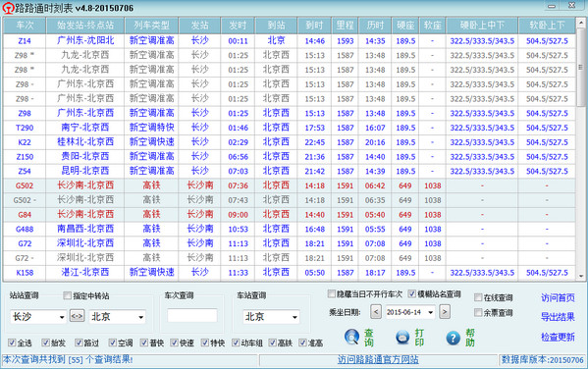Open arrival station 北京 dropdown in 站站查询
This screenshot has height=369, width=588.
point(141,317)
